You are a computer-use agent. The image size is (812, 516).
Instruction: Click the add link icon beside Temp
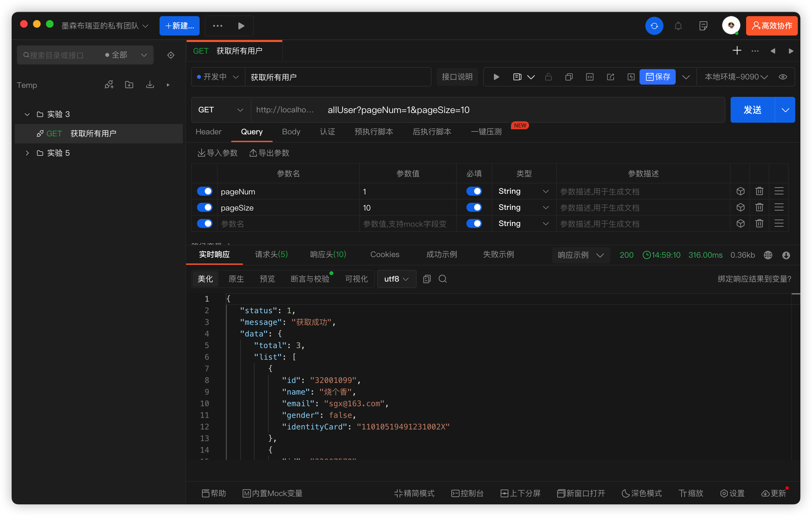109,85
